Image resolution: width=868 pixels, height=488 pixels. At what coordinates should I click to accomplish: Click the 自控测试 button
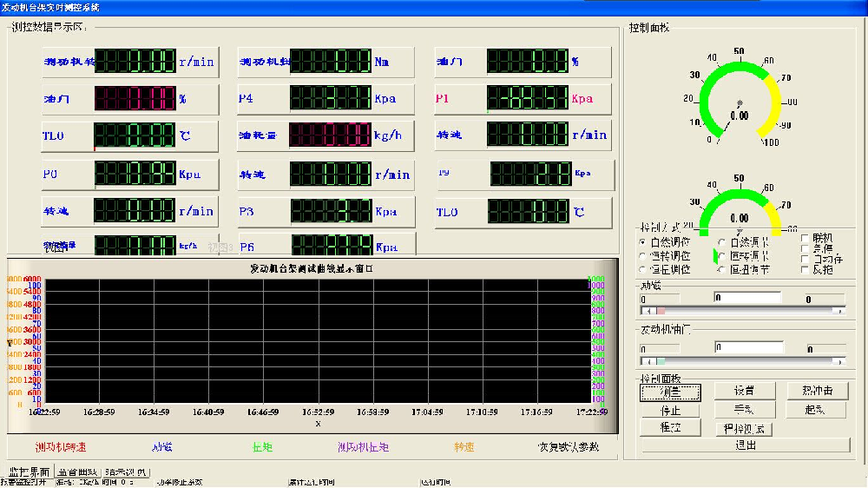744,429
